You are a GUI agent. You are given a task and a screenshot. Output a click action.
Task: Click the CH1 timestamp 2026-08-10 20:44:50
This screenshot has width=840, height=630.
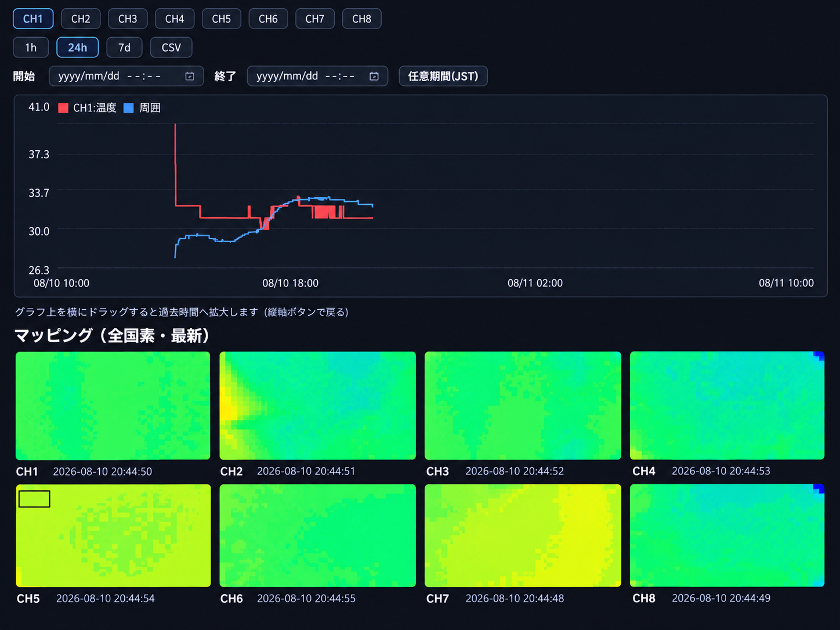(103, 472)
